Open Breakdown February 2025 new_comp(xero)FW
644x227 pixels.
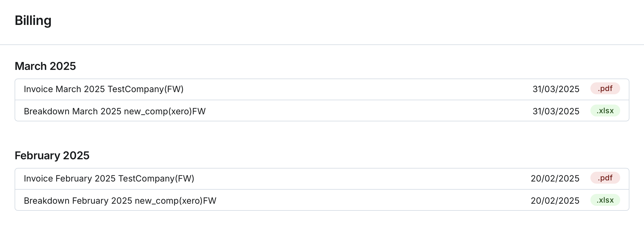120,201
